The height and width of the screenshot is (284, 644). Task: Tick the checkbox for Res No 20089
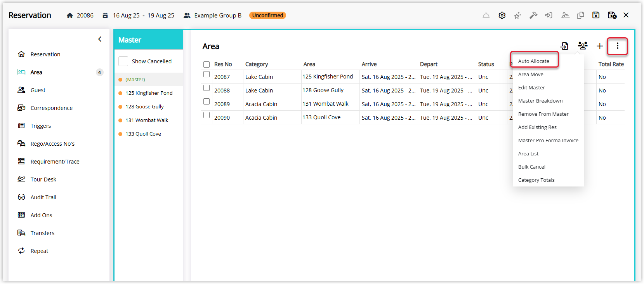click(x=207, y=101)
